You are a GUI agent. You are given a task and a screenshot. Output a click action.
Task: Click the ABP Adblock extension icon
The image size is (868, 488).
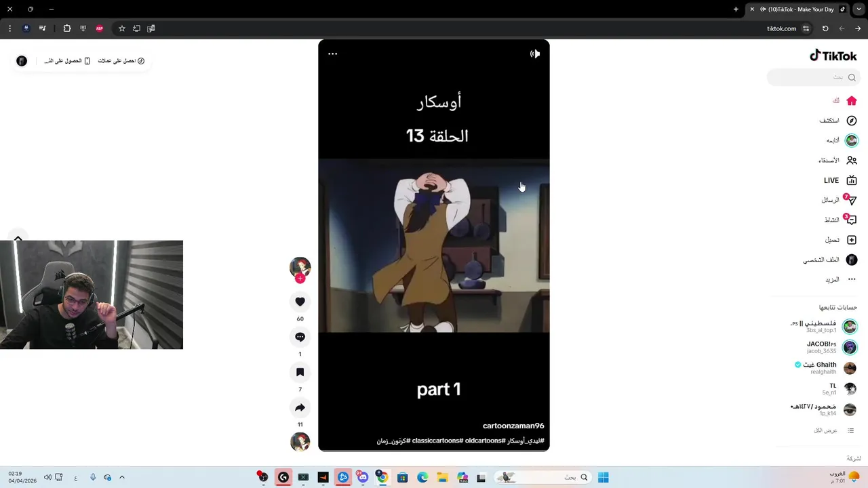click(100, 28)
